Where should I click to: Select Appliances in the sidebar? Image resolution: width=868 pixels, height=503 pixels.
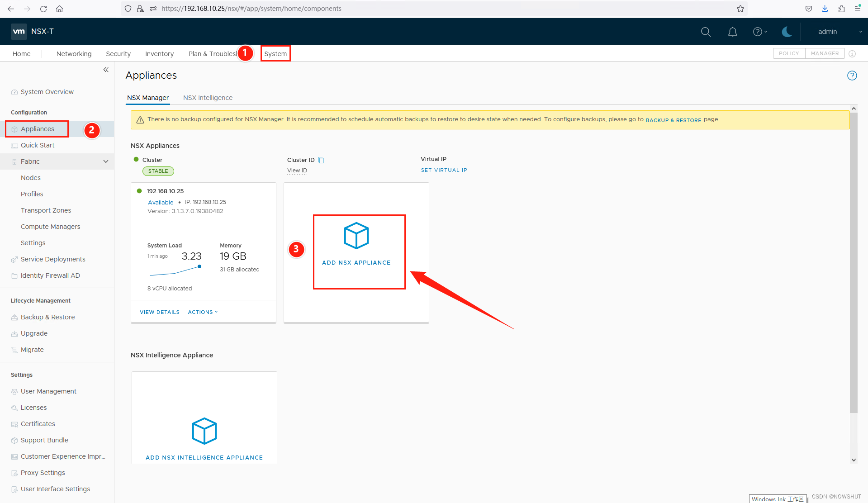pyautogui.click(x=38, y=129)
